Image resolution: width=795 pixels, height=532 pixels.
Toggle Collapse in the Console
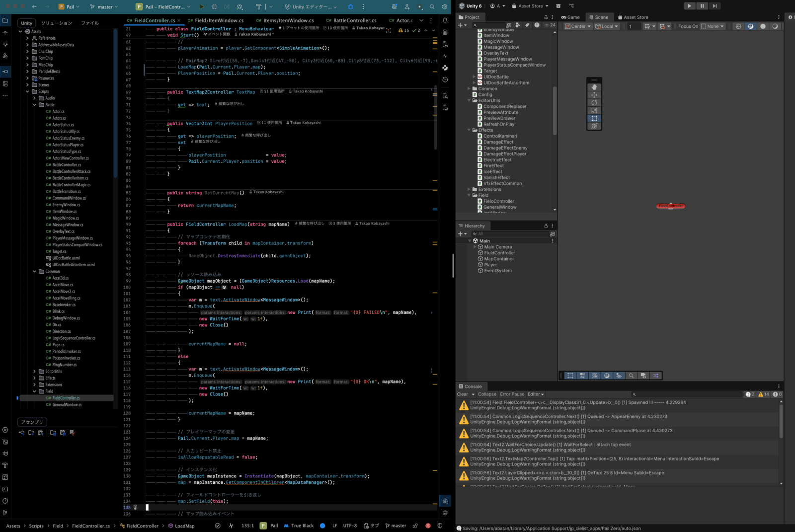click(x=487, y=394)
